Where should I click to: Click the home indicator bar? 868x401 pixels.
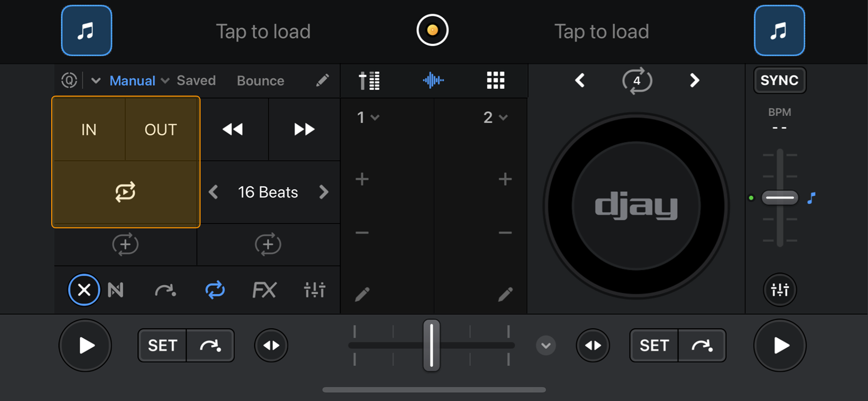click(434, 390)
